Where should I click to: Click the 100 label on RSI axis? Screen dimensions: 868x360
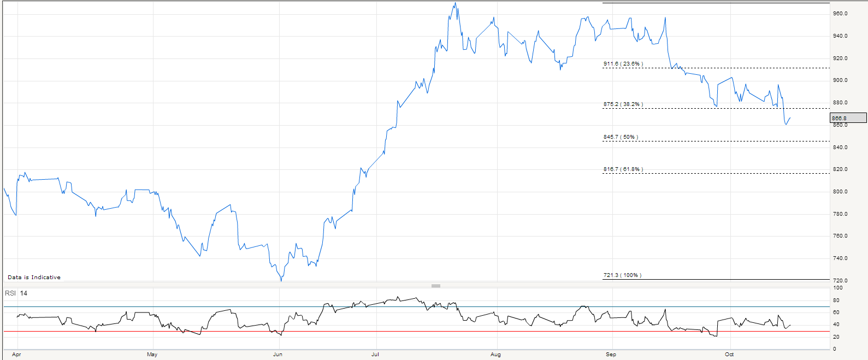point(837,288)
